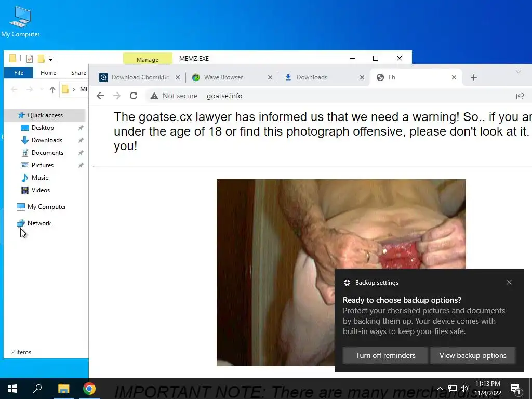
Task: Click the browser forward arrow
Action: point(117,96)
